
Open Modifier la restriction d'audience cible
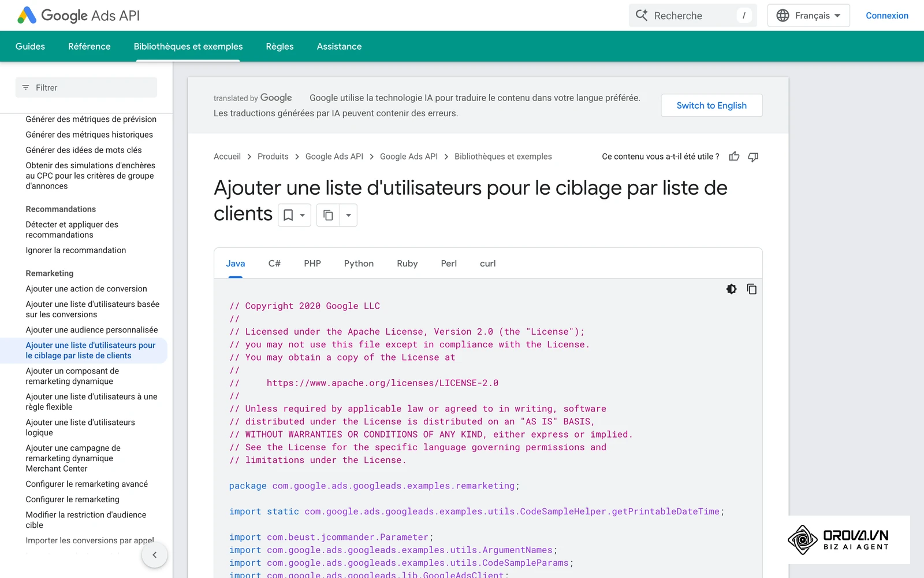click(86, 520)
